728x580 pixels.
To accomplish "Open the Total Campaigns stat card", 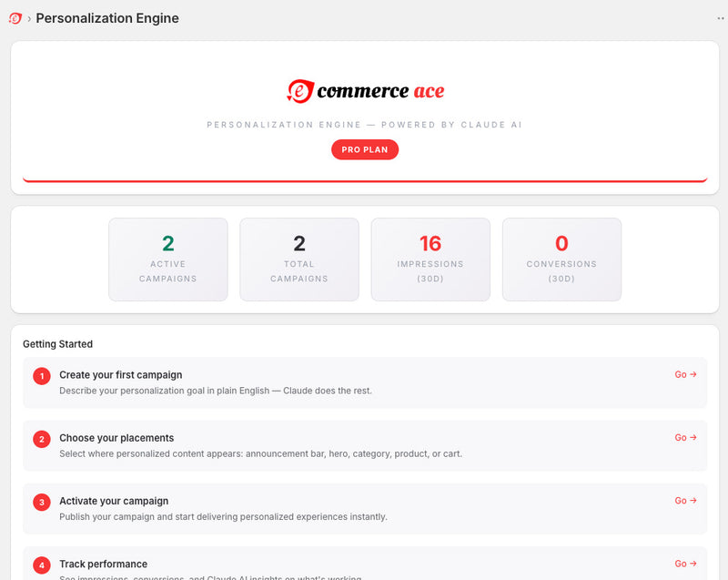I will click(299, 259).
